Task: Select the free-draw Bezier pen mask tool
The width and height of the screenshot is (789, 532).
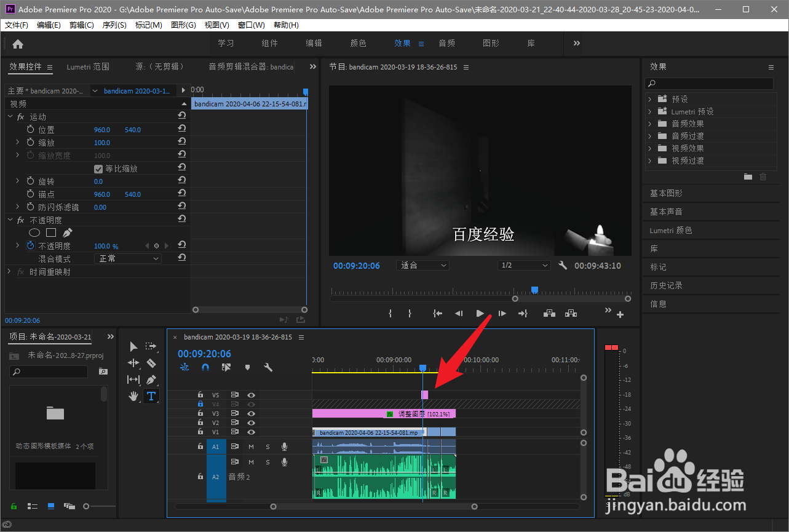Action: (68, 232)
